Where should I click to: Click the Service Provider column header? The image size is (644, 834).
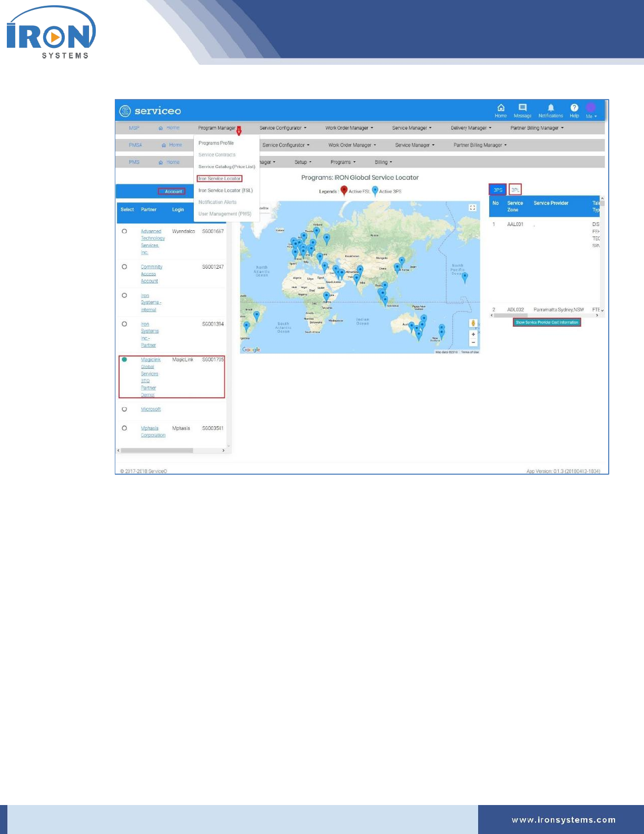[x=551, y=203]
